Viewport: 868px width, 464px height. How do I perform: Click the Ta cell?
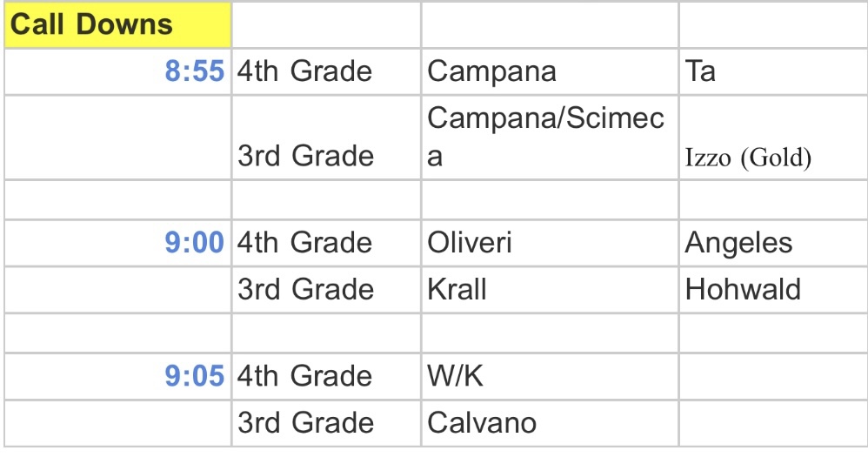tap(701, 71)
